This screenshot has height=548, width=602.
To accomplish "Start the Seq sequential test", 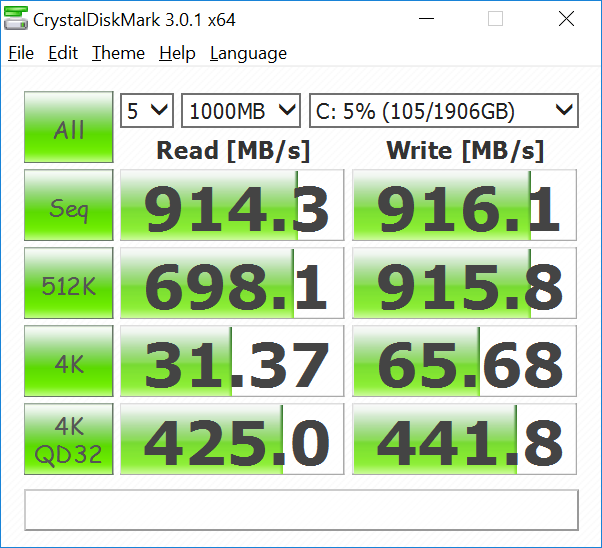I will [x=69, y=205].
